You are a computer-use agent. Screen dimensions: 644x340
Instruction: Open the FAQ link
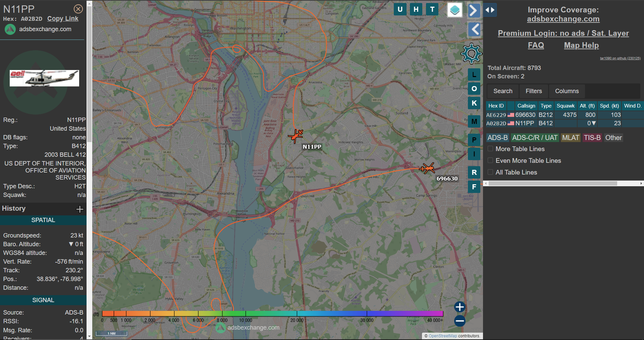(x=536, y=45)
